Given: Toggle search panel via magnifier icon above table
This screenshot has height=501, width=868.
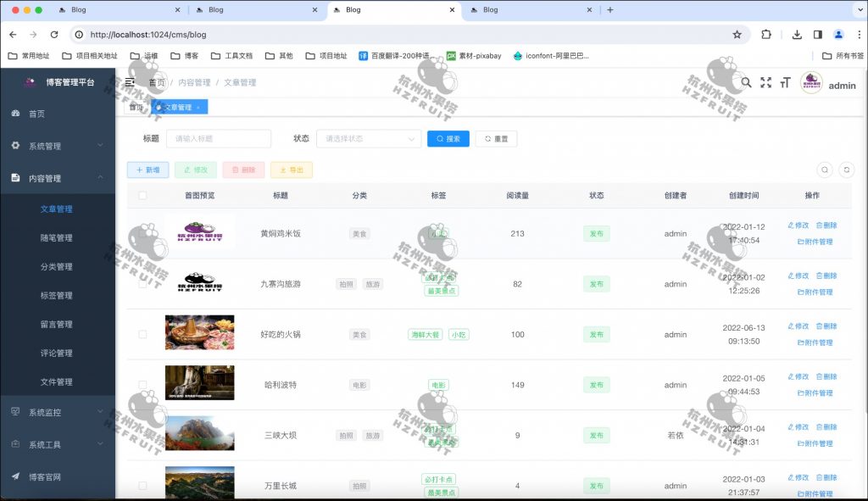Looking at the screenshot, I should (824, 170).
